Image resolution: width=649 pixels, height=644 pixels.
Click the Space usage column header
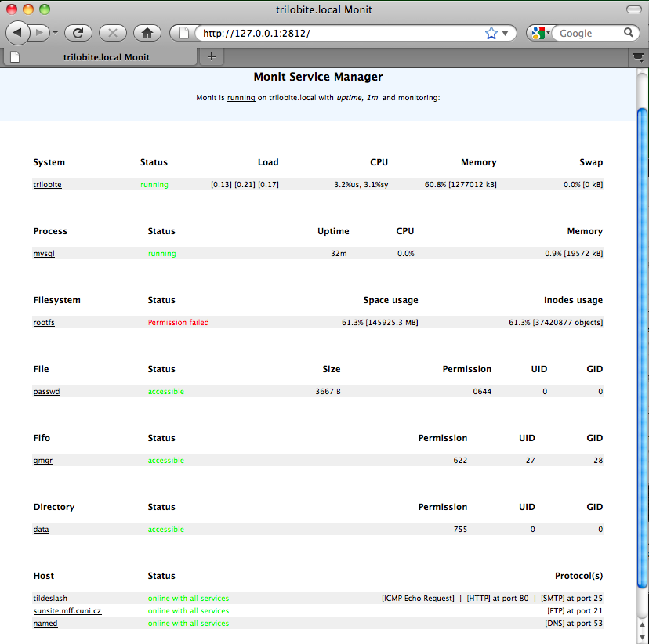click(390, 300)
